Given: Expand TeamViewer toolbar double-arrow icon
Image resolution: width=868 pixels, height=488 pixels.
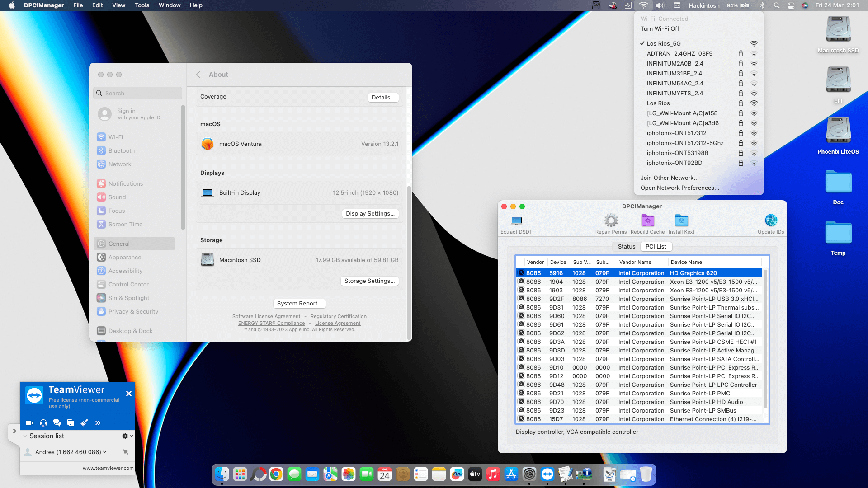Looking at the screenshot, I should click(98, 423).
